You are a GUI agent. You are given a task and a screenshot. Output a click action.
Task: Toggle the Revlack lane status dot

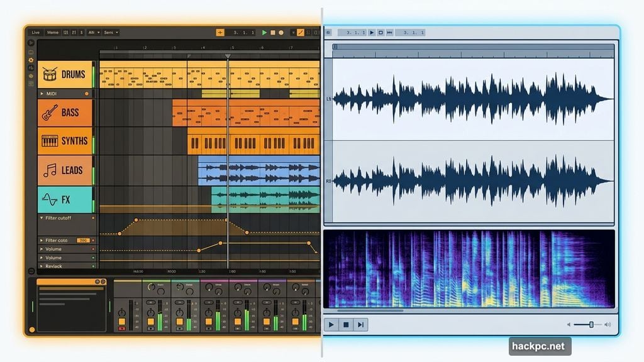(93, 266)
